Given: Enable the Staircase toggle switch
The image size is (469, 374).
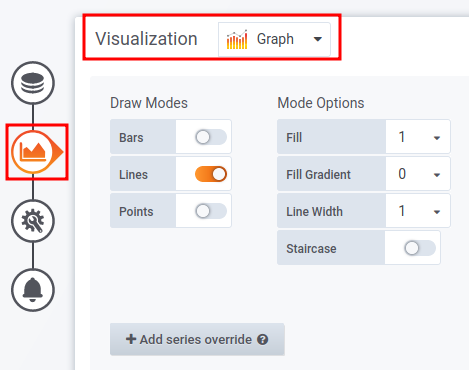Looking at the screenshot, I should (420, 248).
